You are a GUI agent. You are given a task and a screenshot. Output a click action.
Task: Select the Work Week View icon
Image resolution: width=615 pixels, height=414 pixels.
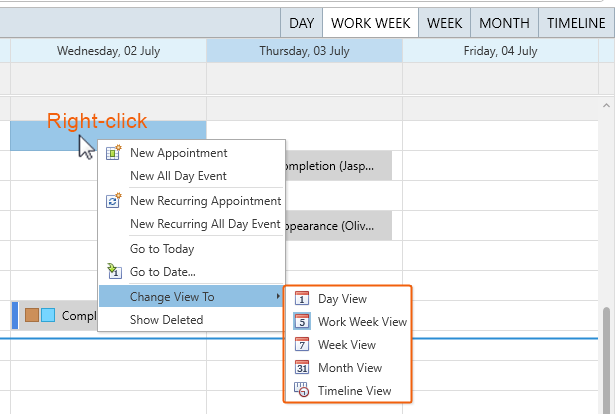pos(302,321)
